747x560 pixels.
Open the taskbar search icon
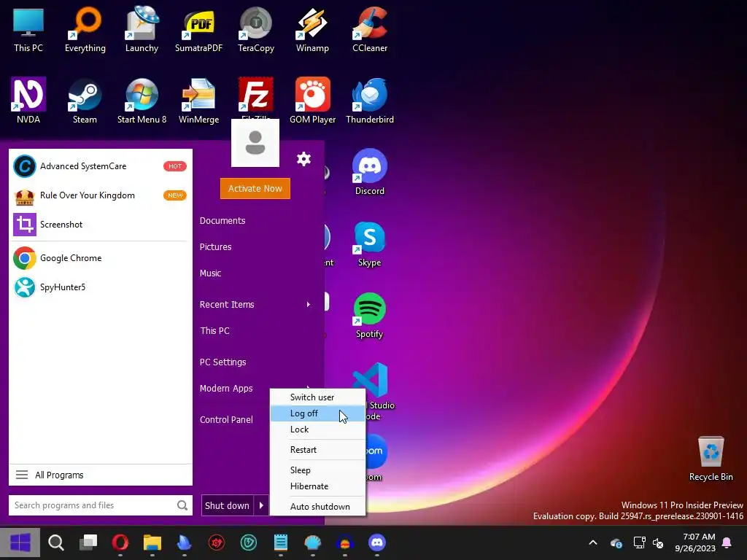(55, 542)
